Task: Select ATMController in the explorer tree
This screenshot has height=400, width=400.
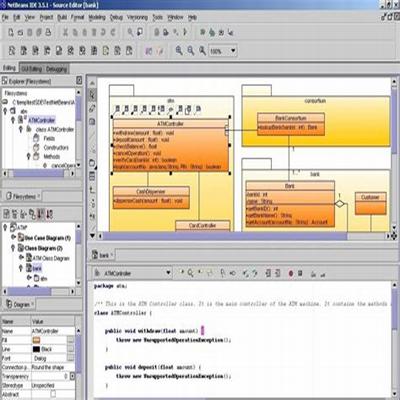Action: tap(42, 120)
